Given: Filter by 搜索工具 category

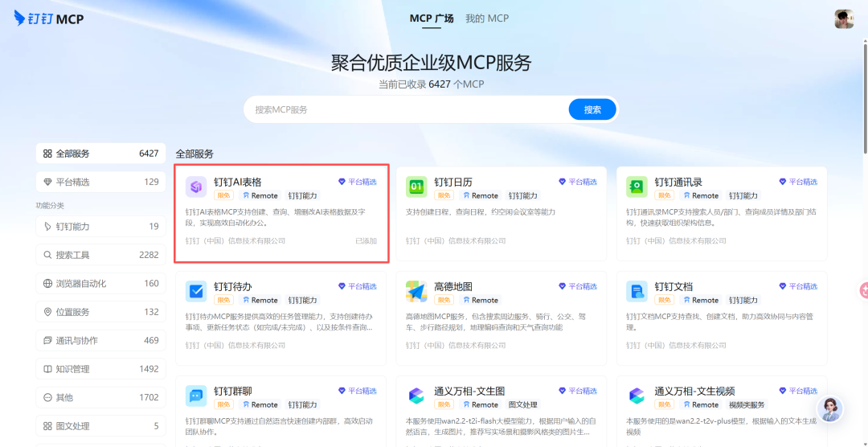Looking at the screenshot, I should pyautogui.click(x=100, y=255).
